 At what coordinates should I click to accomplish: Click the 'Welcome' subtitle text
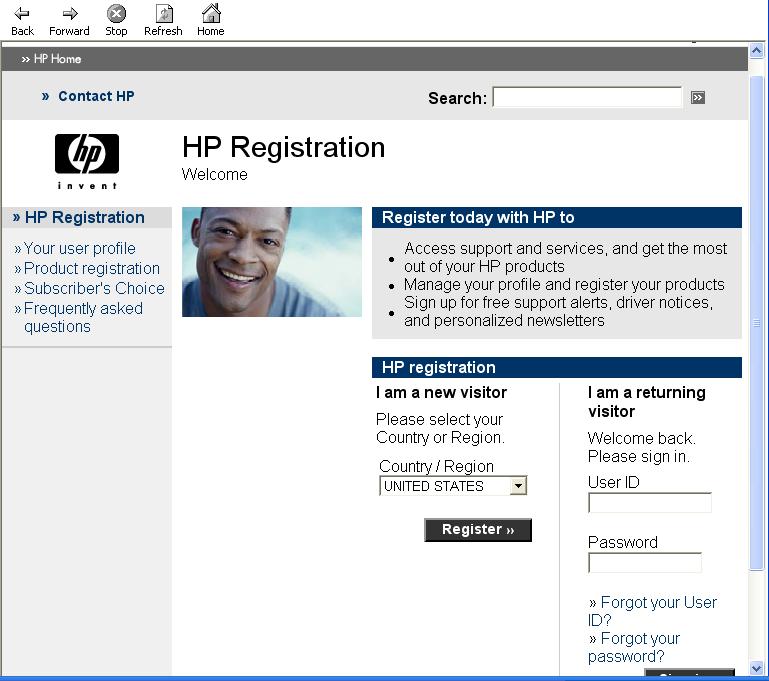(214, 175)
